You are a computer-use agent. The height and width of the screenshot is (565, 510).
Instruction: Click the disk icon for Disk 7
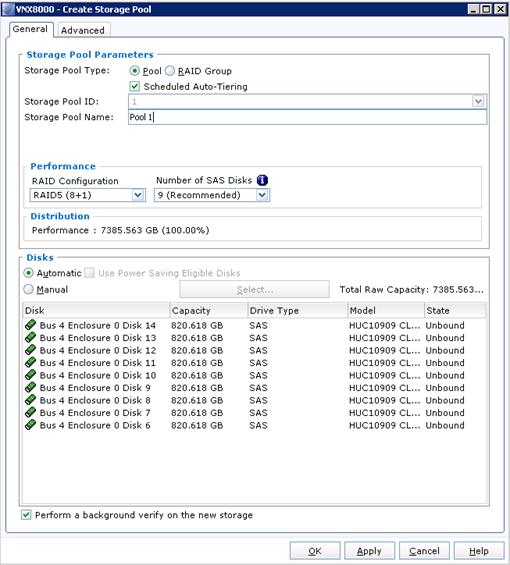31,412
